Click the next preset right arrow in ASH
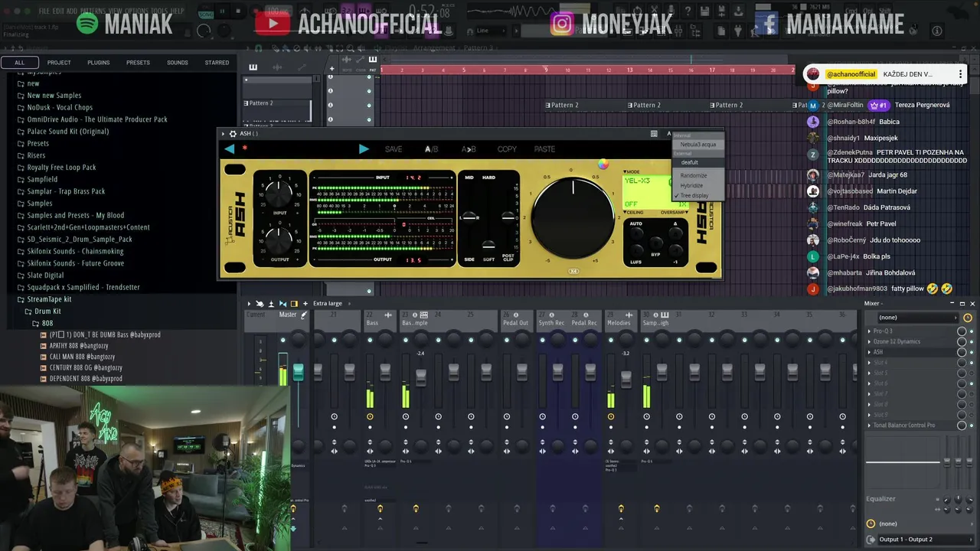 tap(364, 148)
